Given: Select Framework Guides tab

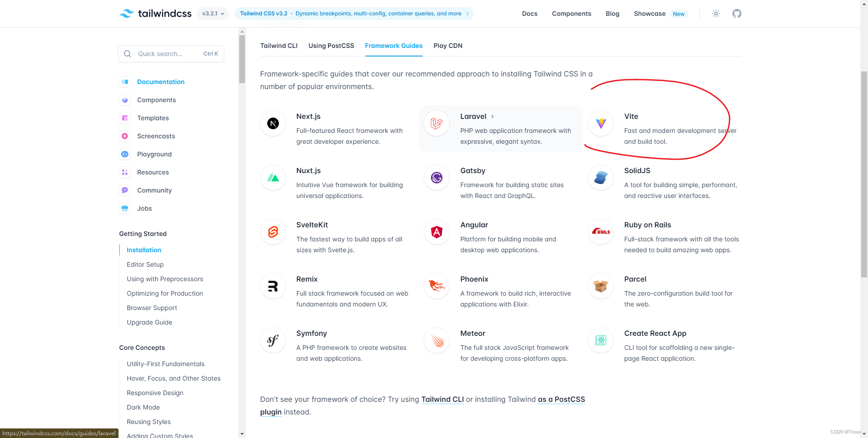Looking at the screenshot, I should [x=394, y=46].
